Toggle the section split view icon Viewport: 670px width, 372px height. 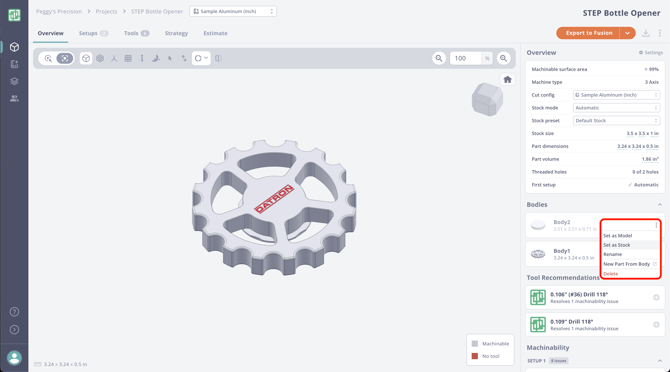pyautogui.click(x=218, y=59)
